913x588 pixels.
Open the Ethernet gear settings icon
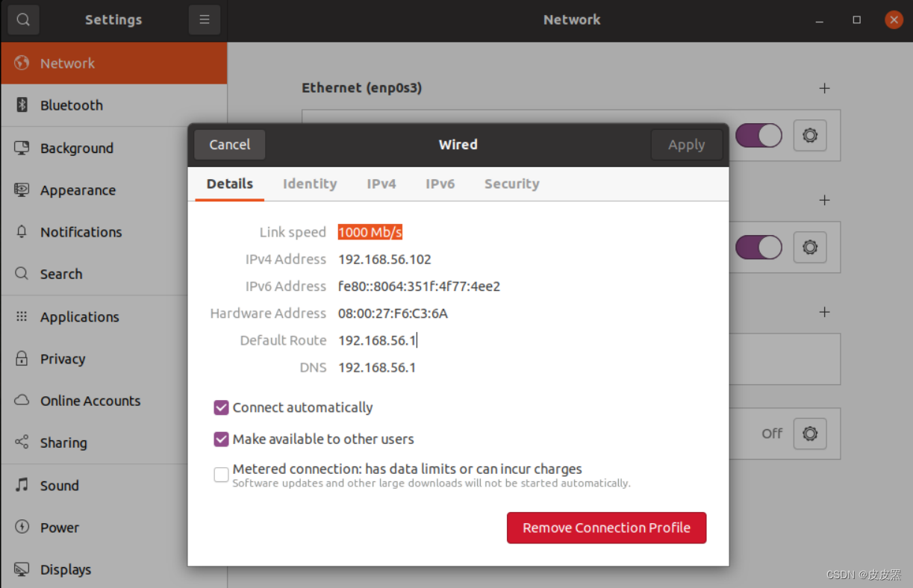point(810,136)
